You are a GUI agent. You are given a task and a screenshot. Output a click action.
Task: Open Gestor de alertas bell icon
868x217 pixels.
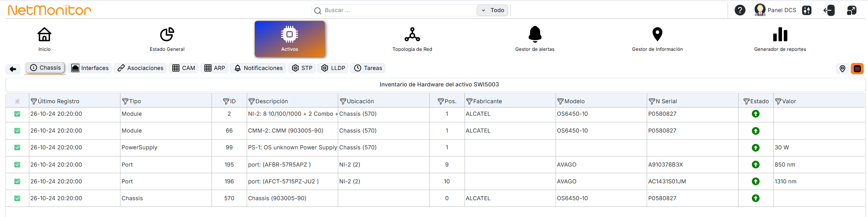click(x=535, y=34)
